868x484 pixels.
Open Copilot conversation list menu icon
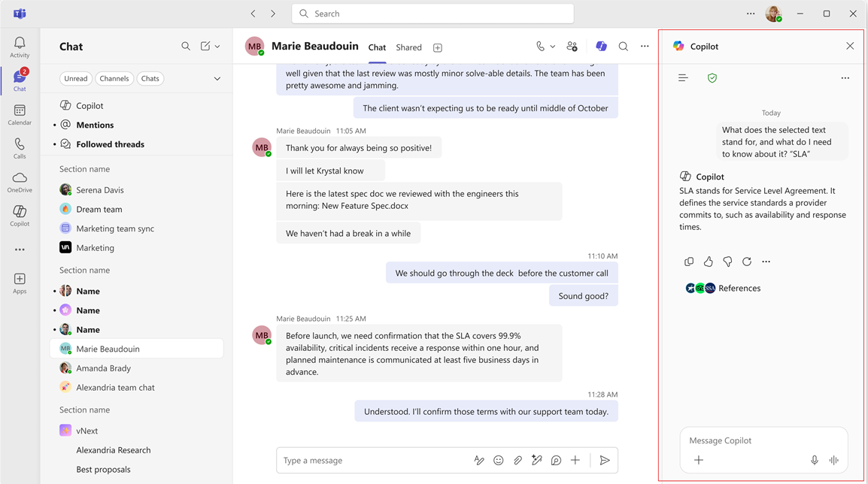683,78
